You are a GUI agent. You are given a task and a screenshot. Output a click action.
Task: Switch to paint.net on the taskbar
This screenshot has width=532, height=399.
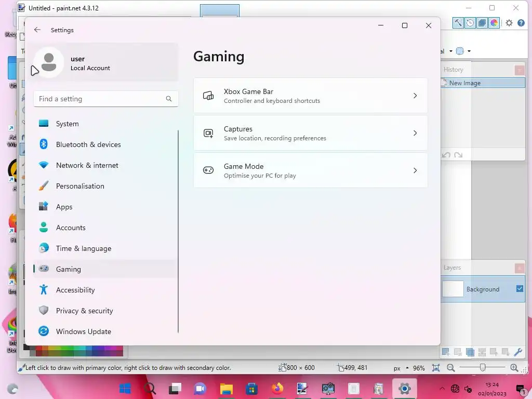coord(302,389)
